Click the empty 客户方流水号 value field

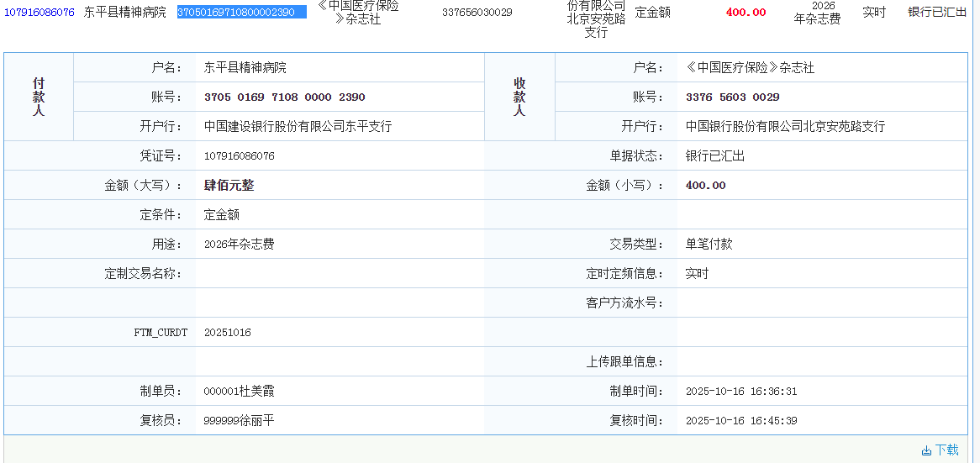819,303
